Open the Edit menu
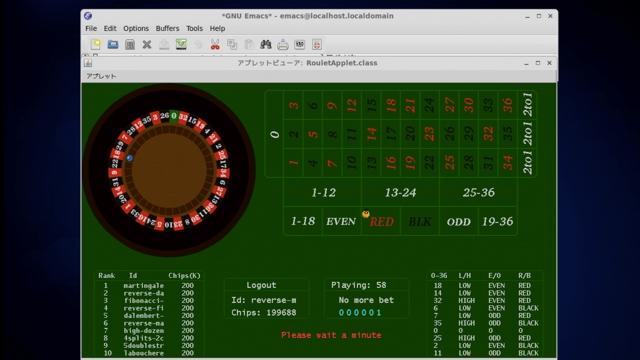 (110, 28)
